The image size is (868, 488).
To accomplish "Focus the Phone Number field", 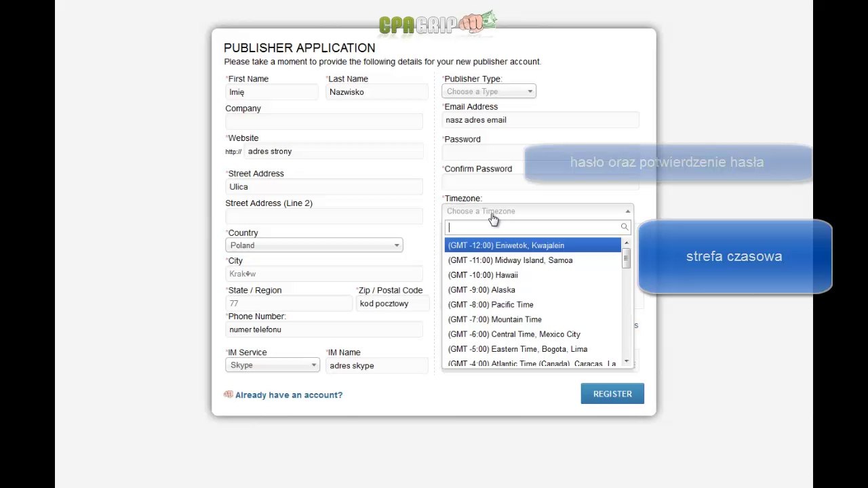I will click(323, 329).
